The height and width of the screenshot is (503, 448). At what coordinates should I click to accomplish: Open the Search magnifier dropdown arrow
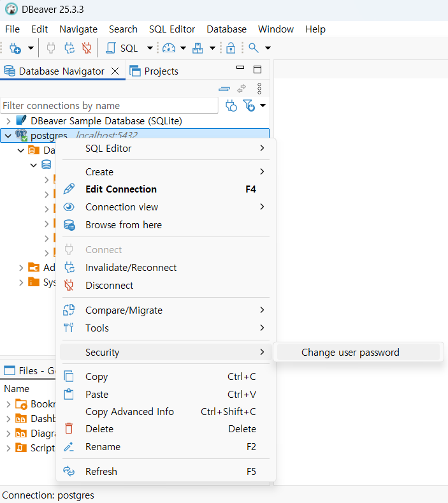268,48
